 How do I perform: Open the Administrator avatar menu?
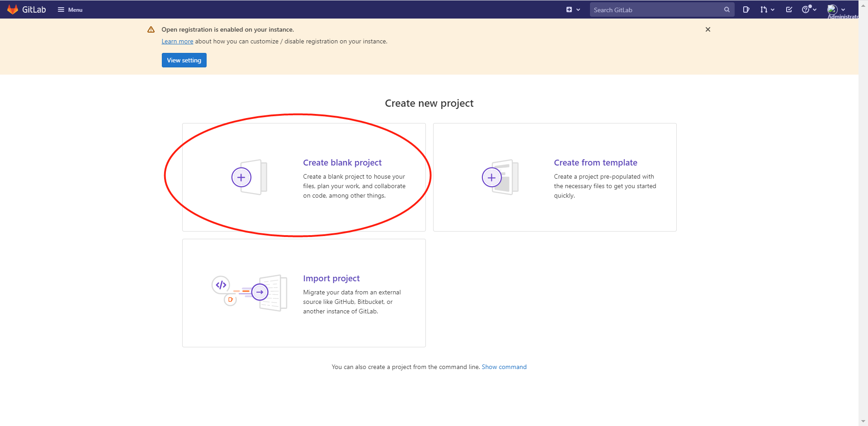[x=835, y=9]
